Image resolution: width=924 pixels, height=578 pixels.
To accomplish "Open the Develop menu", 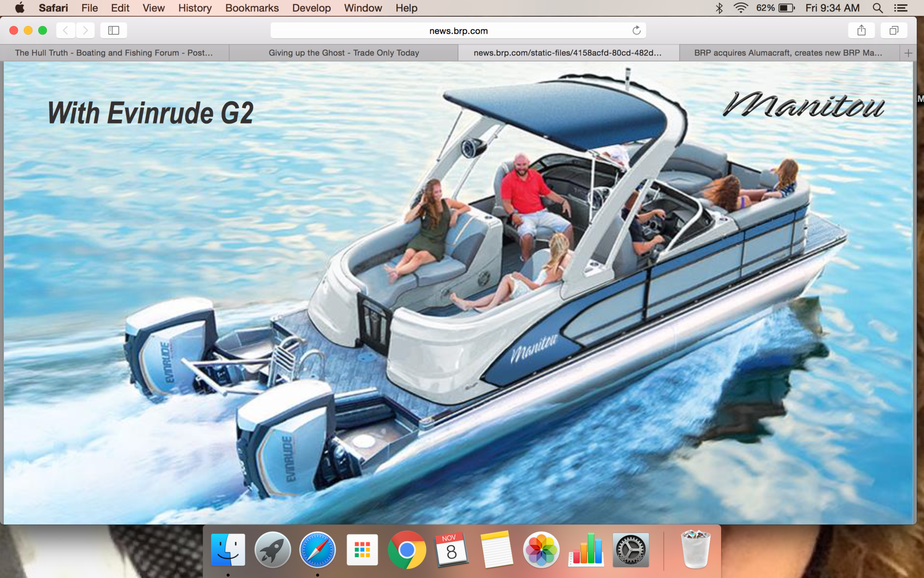I will pos(311,8).
